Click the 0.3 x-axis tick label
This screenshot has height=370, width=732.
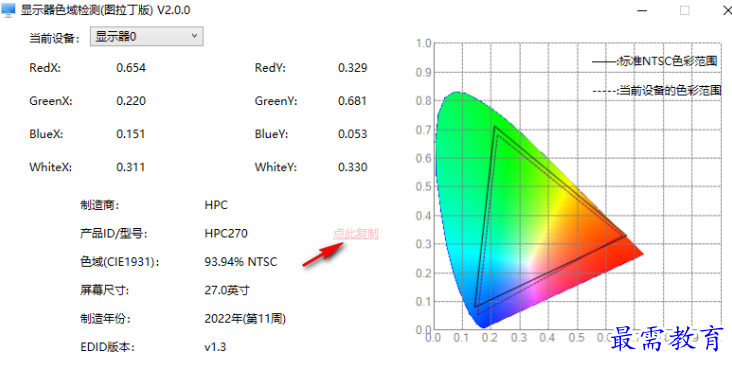tap(519, 338)
